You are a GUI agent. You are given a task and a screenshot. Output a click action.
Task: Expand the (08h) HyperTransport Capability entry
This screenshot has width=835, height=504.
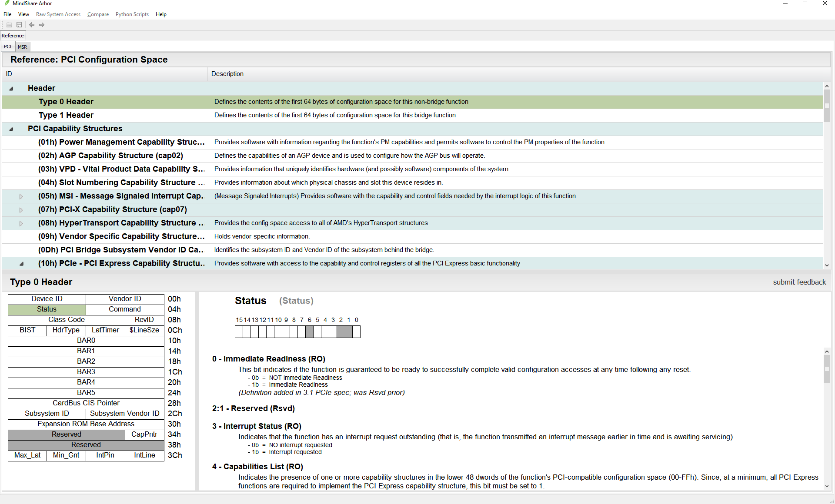point(21,223)
